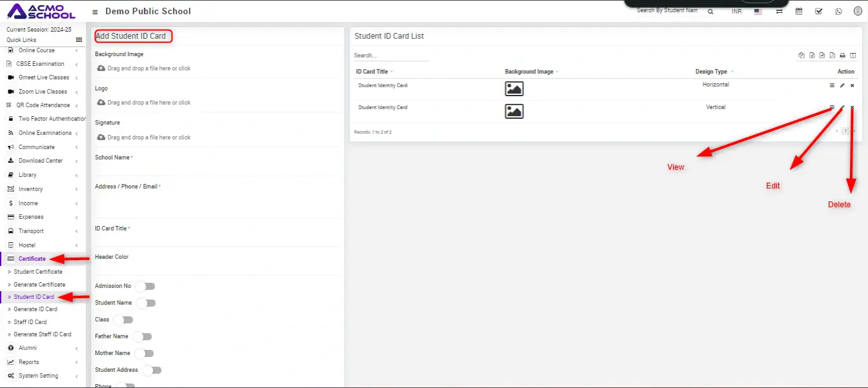
Task: Open WhatsApp icon in top bar
Action: pos(838,11)
